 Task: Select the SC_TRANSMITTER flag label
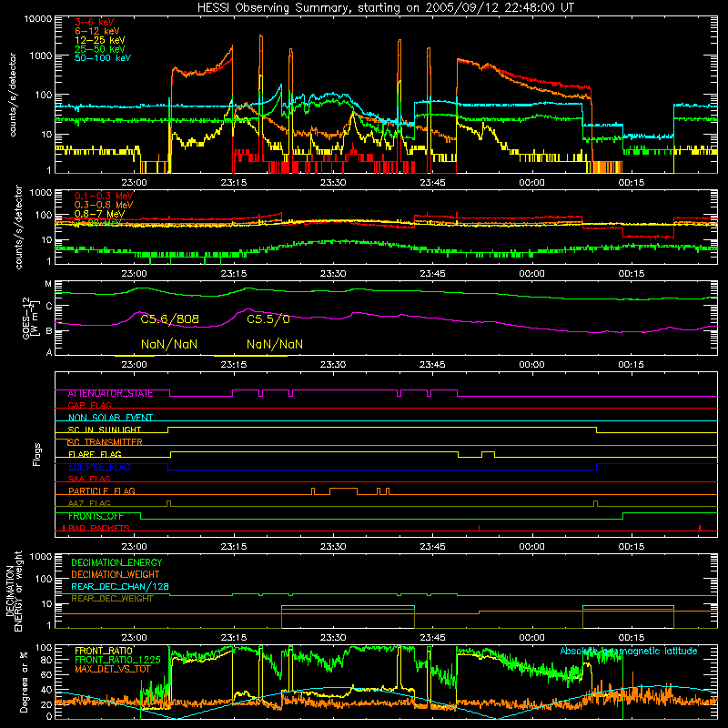[105, 442]
